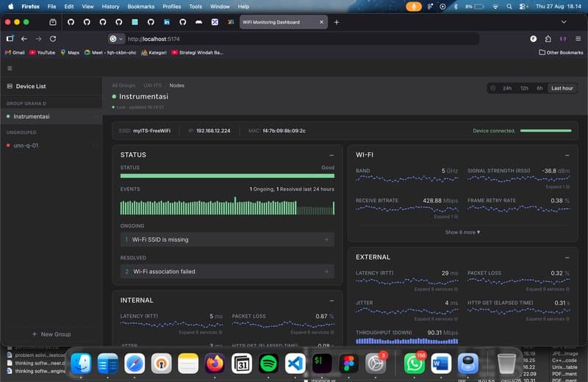588x382 pixels.
Task: Collapse the EXTERNAL panel
Action: [x=567, y=258]
